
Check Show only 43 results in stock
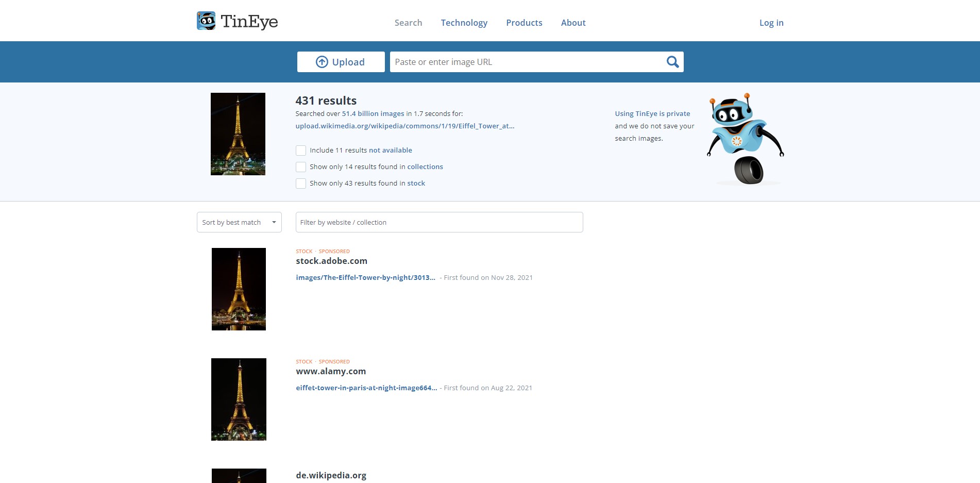point(301,184)
